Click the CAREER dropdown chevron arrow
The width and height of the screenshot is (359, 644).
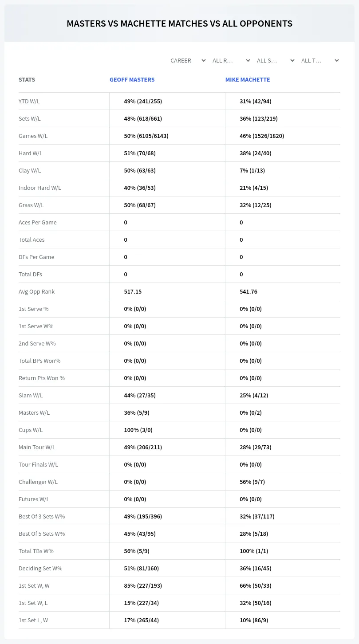coord(204,60)
